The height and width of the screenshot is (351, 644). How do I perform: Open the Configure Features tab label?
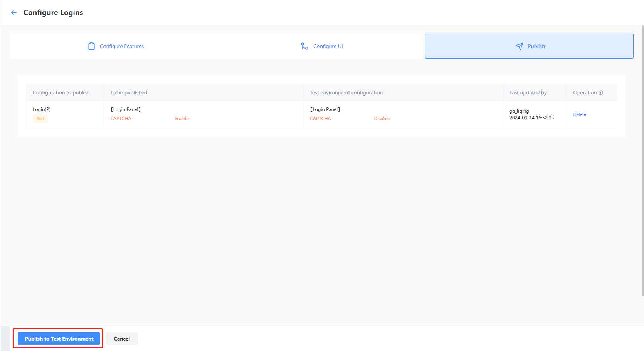point(121,47)
